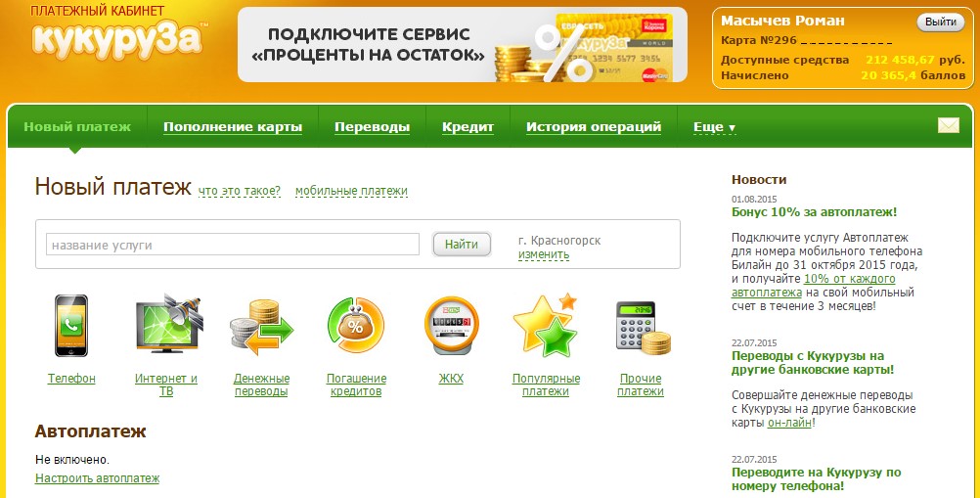Open news Переводите на Кукурузу по номеру телефона
Viewport: 980px width, 498px height.
click(817, 479)
